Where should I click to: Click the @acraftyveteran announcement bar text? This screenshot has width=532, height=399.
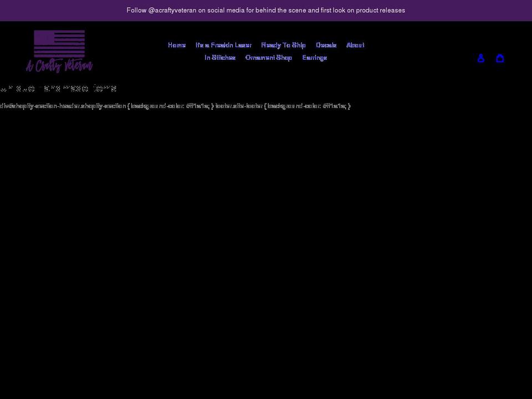(x=265, y=10)
